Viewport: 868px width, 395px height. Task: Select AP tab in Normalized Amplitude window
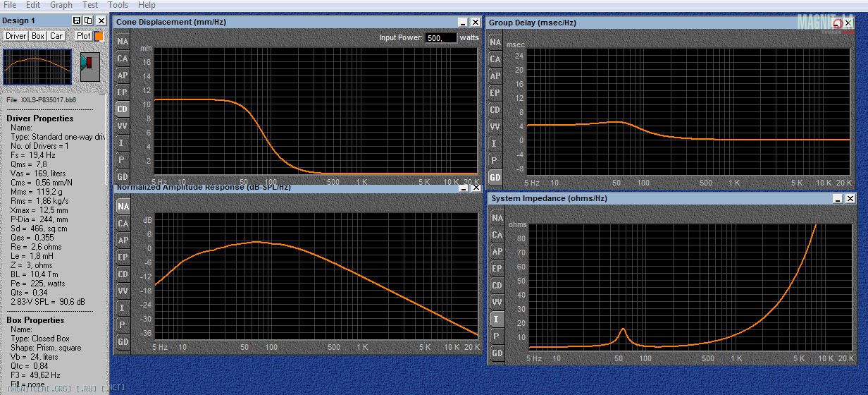click(x=123, y=241)
